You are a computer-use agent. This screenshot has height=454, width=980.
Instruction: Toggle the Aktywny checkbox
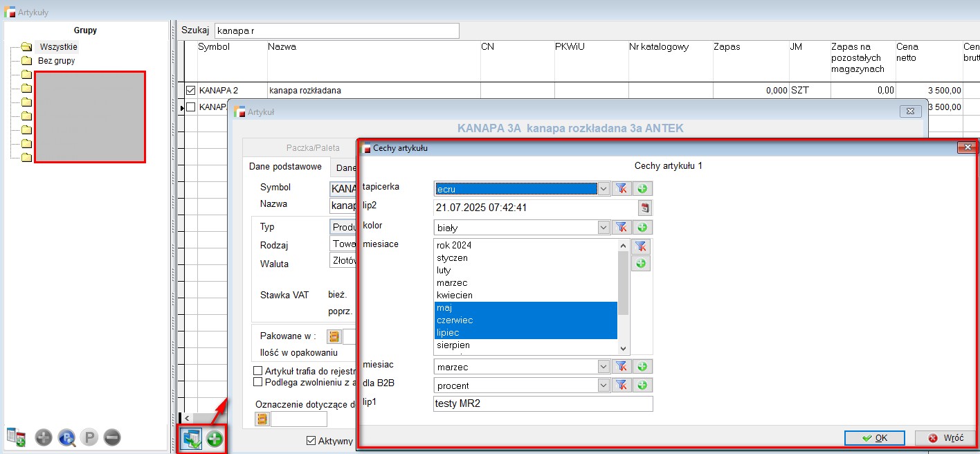click(311, 441)
